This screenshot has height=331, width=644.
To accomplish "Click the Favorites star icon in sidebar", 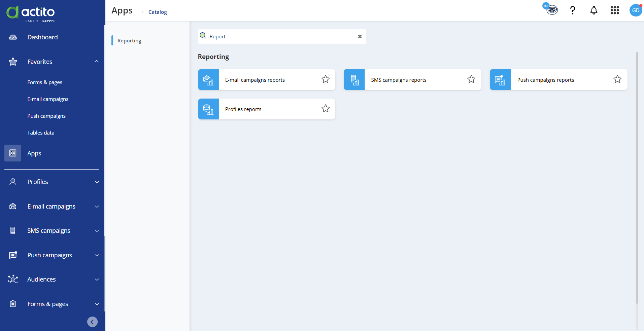I will [x=13, y=62].
